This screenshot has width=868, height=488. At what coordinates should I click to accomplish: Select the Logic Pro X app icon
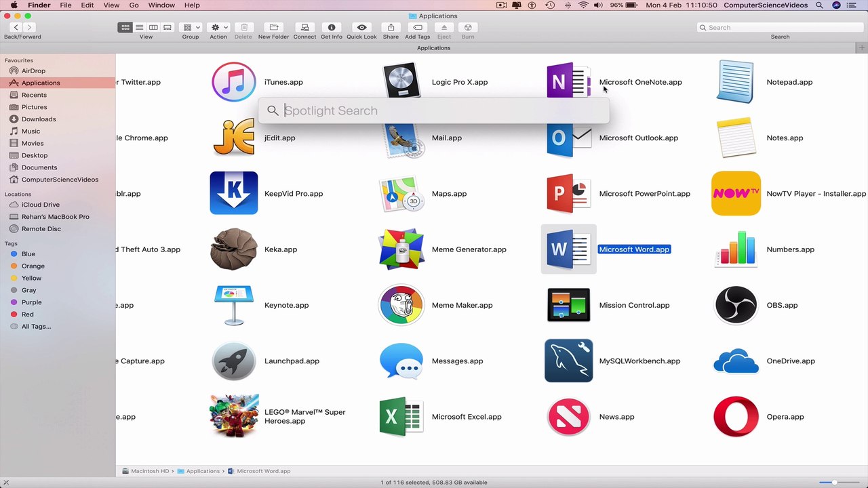click(403, 82)
